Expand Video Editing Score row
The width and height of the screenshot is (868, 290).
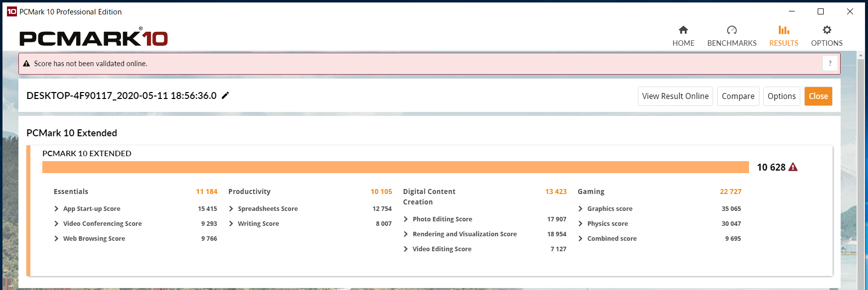pos(406,249)
